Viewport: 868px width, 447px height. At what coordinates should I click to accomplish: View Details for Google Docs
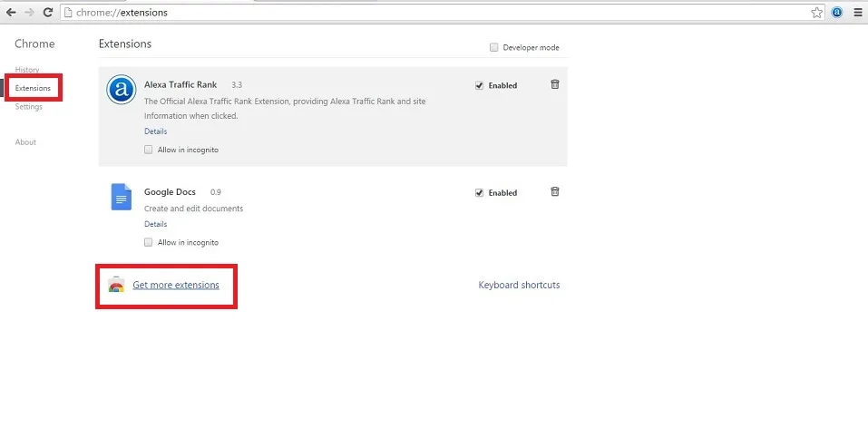[x=156, y=224]
